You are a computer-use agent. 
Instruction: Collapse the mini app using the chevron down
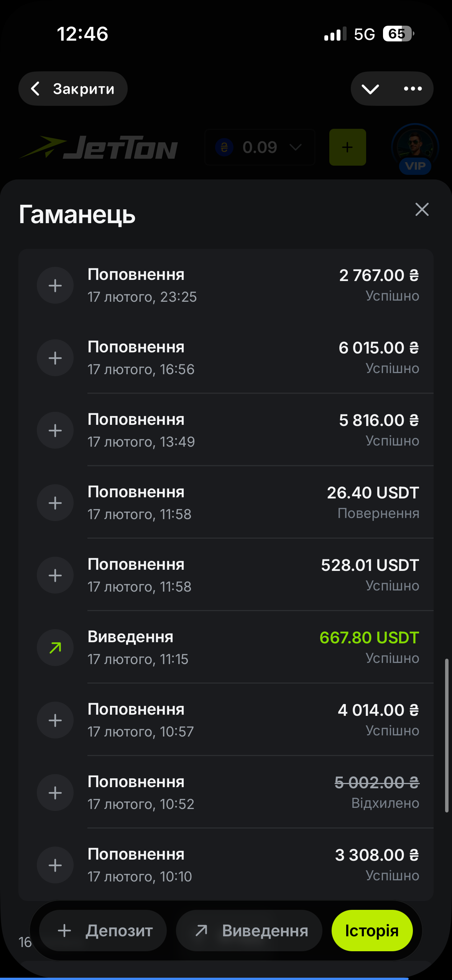tap(370, 89)
